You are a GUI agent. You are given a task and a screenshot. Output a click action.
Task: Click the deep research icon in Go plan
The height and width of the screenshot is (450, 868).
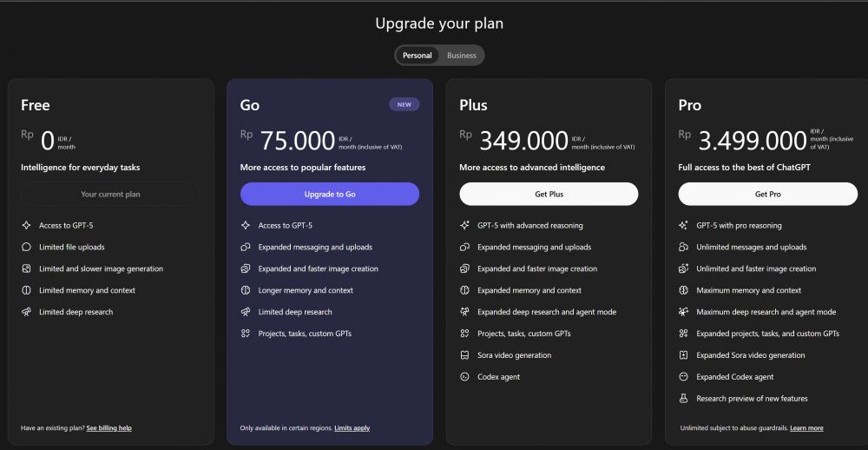click(x=246, y=312)
